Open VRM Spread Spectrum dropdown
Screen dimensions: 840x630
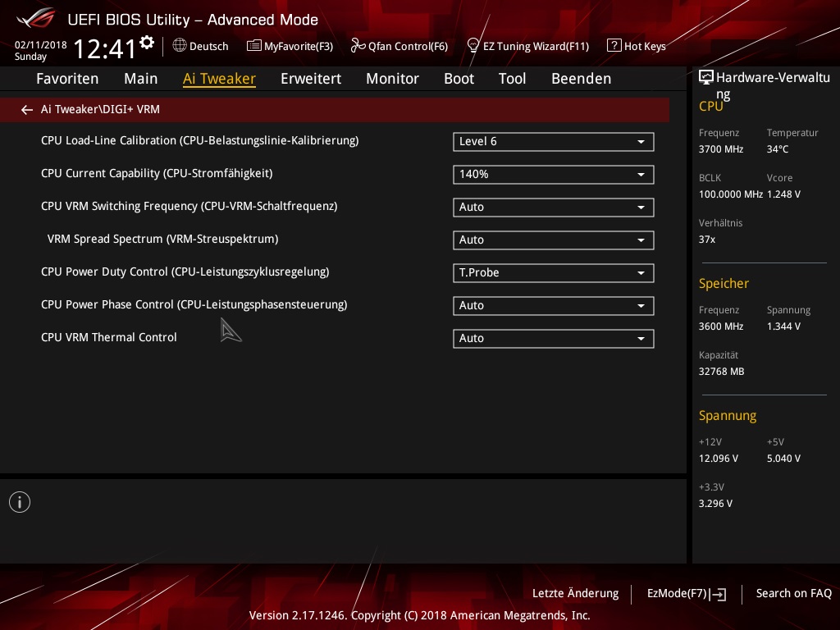[x=554, y=240]
